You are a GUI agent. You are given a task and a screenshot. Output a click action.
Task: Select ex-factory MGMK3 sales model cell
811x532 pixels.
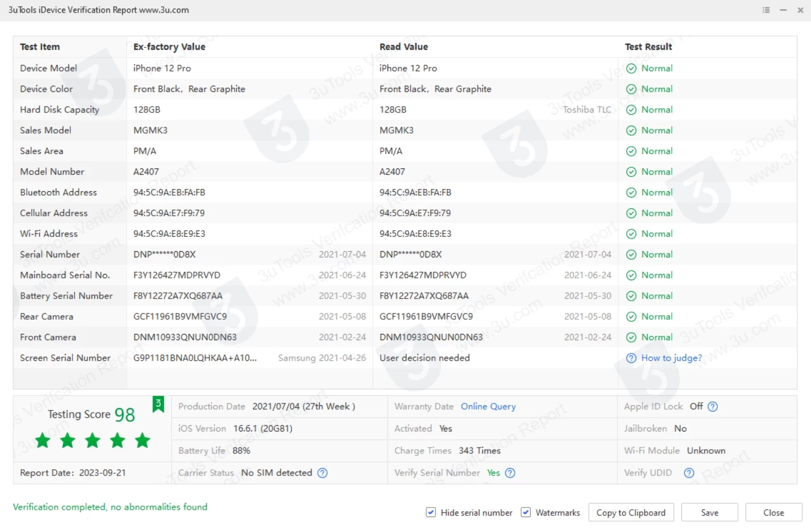click(x=150, y=130)
